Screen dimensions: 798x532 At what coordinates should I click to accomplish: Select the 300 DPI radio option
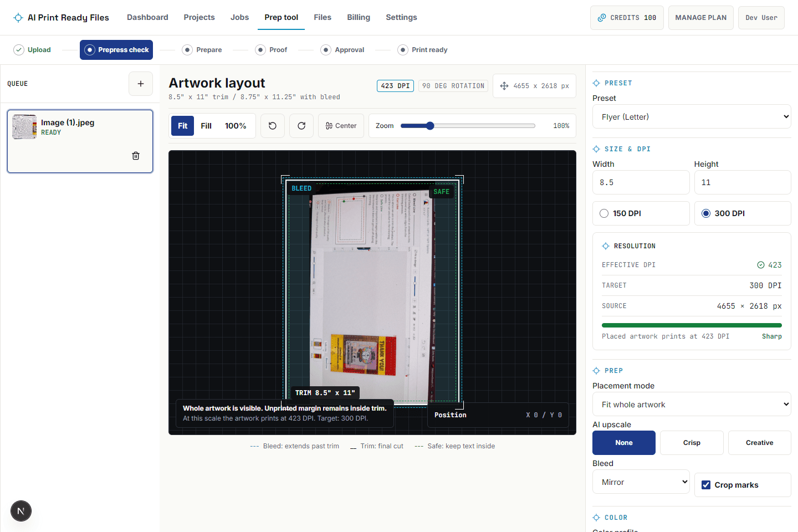(x=706, y=213)
